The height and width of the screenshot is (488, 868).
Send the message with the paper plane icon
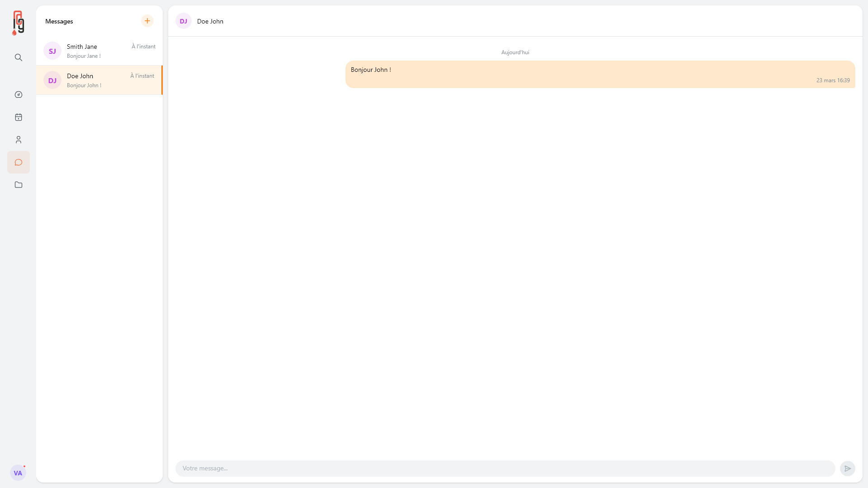(x=848, y=469)
